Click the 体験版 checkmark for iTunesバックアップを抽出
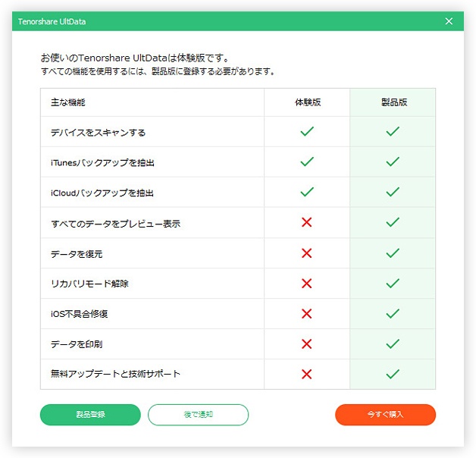Screen dimensions: 476x458 click(x=307, y=162)
